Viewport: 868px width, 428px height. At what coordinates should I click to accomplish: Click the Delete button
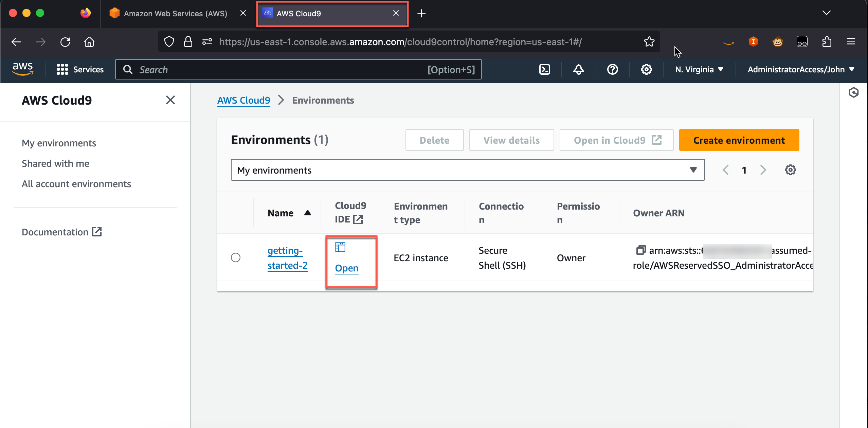coord(434,140)
